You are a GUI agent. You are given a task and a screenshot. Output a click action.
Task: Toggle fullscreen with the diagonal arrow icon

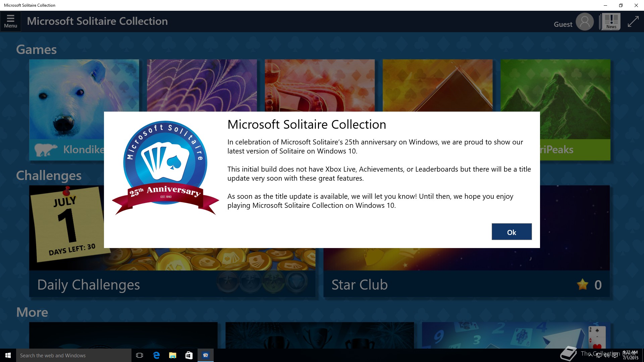point(633,22)
